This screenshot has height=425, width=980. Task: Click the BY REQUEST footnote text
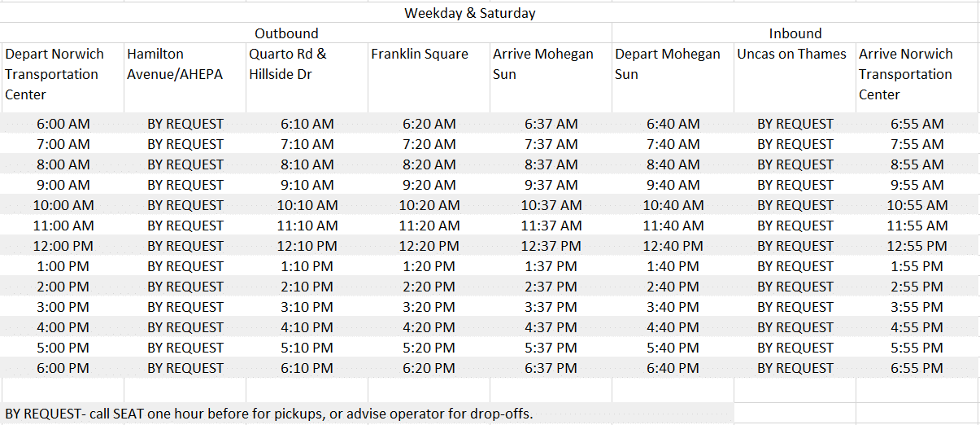tap(269, 414)
